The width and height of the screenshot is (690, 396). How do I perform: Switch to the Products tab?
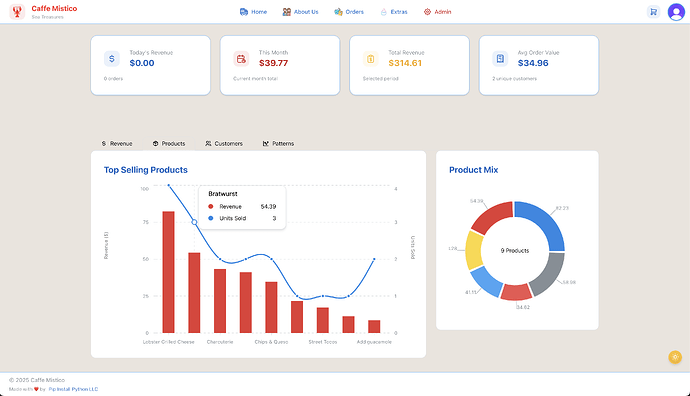169,143
